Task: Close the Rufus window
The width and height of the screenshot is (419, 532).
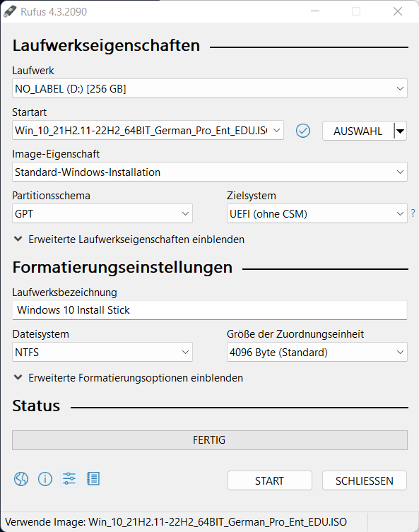Action: click(x=398, y=11)
